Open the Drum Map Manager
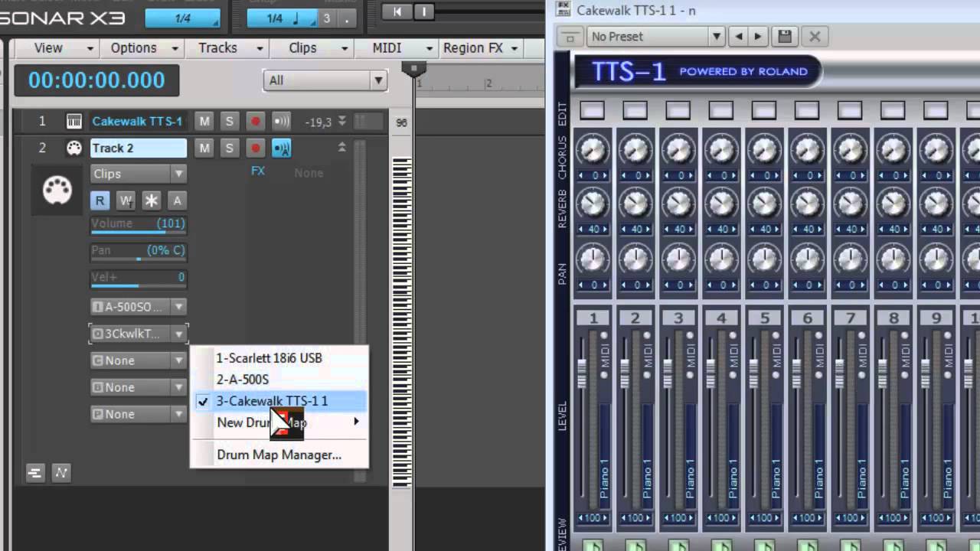 pyautogui.click(x=279, y=455)
